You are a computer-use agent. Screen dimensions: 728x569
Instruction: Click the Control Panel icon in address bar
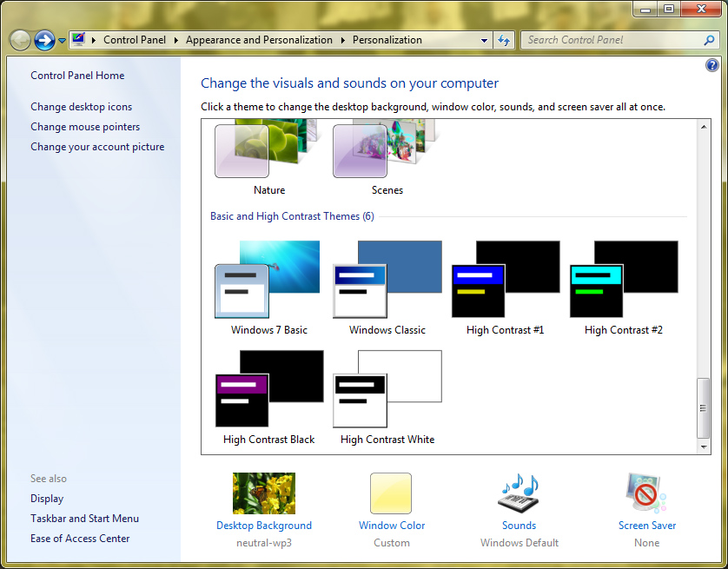click(x=78, y=39)
